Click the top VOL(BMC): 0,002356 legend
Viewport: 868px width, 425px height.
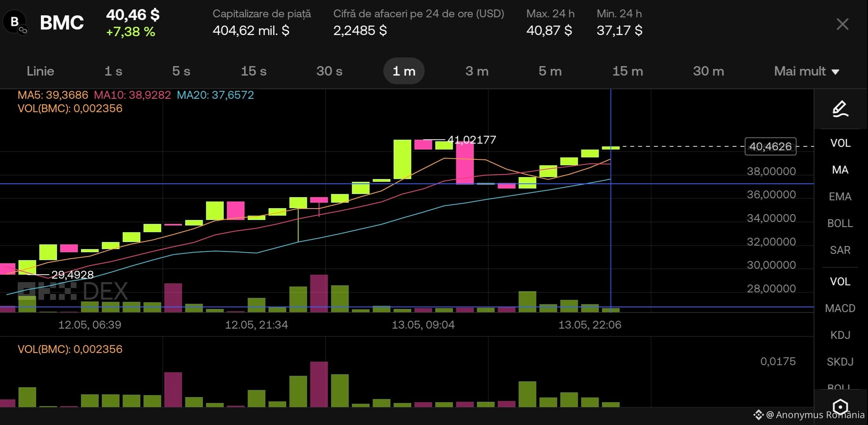coord(70,109)
